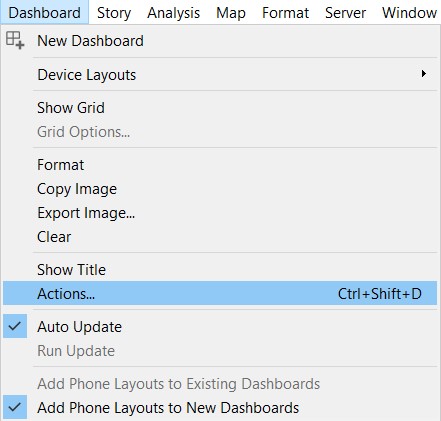Open the Device Layouts submenu
The image size is (441, 421).
pyautogui.click(x=220, y=74)
